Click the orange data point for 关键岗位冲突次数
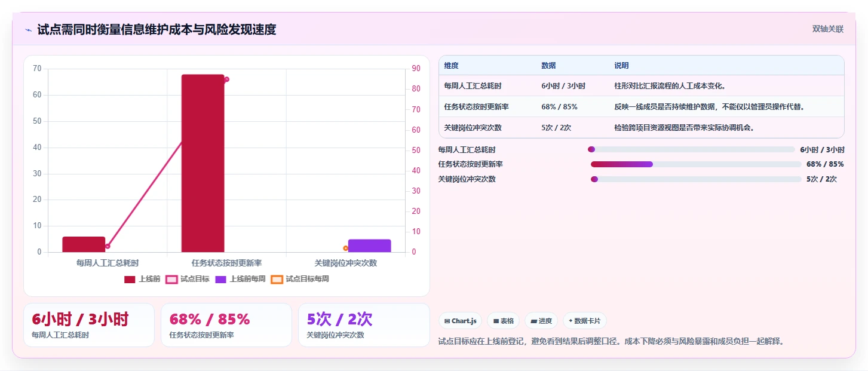Image resolution: width=868 pixels, height=371 pixels. tap(346, 248)
